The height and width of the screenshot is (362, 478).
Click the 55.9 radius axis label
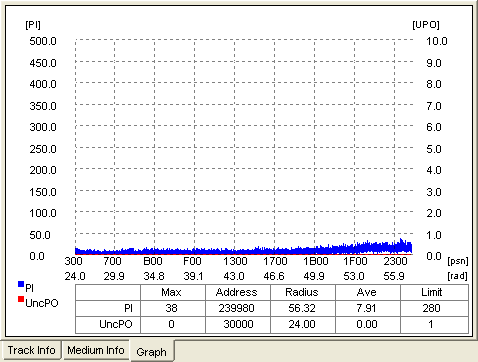tap(394, 276)
